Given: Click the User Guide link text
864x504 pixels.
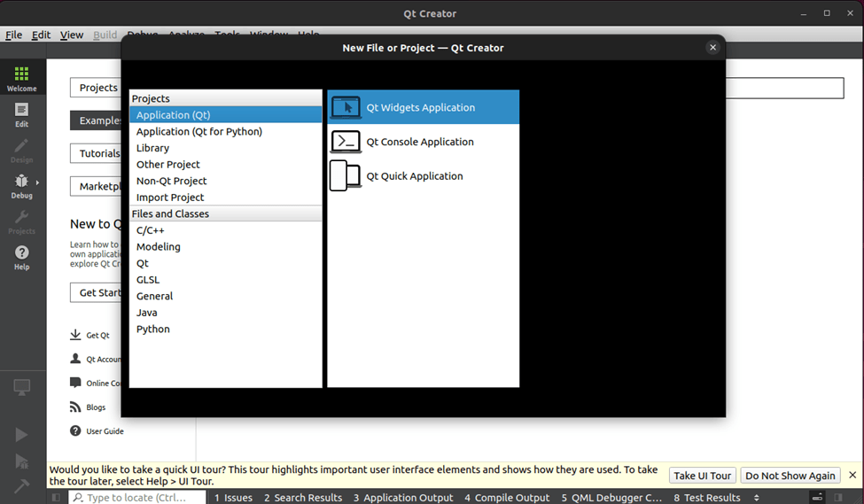Looking at the screenshot, I should tap(105, 431).
